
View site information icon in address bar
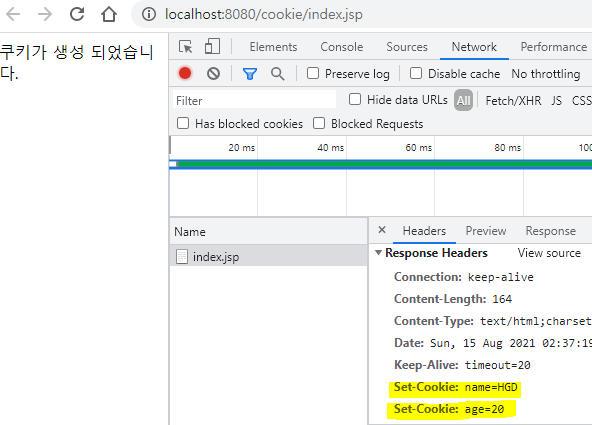tap(149, 14)
